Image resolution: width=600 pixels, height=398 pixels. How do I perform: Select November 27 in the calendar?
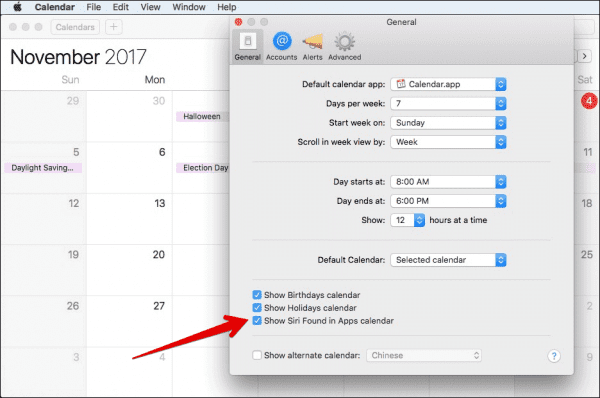(x=129, y=321)
